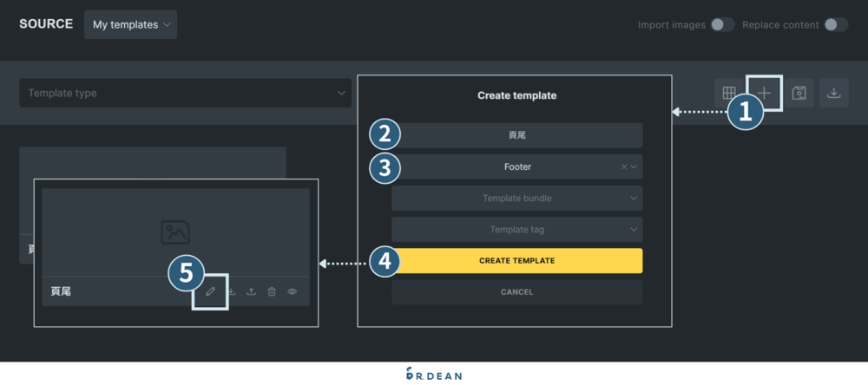Open the My templates source dropdown
Image resolution: width=868 pixels, height=385 pixels.
coord(130,24)
